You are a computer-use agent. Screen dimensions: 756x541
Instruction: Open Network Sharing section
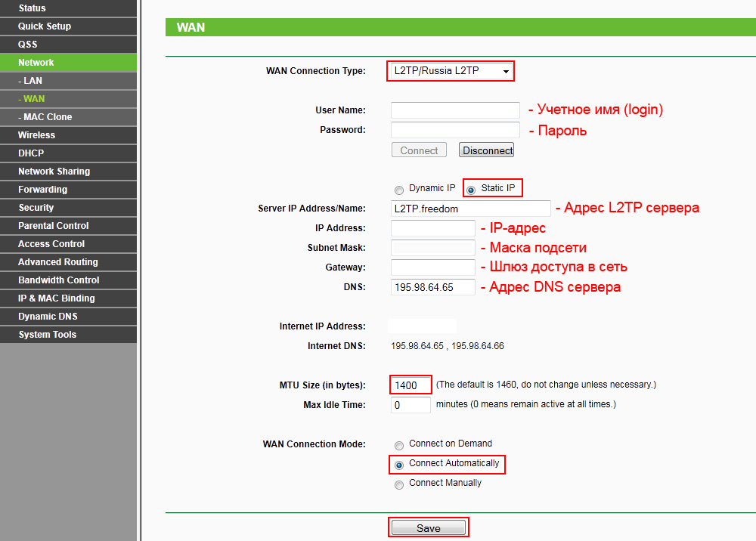(x=69, y=172)
